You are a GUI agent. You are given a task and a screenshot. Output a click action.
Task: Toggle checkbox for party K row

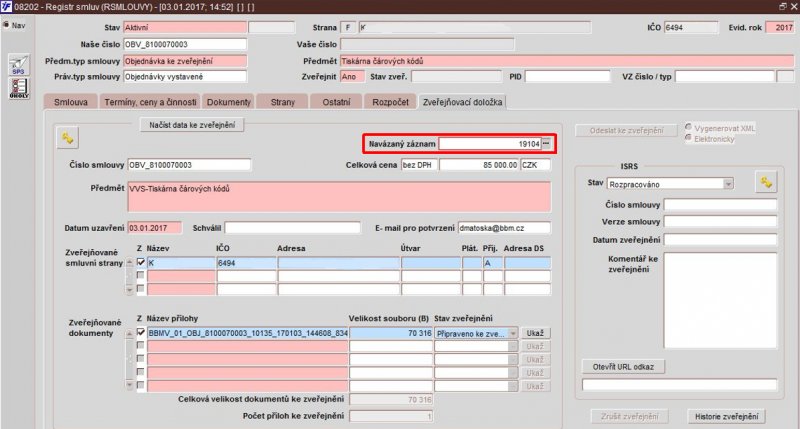pyautogui.click(x=141, y=262)
